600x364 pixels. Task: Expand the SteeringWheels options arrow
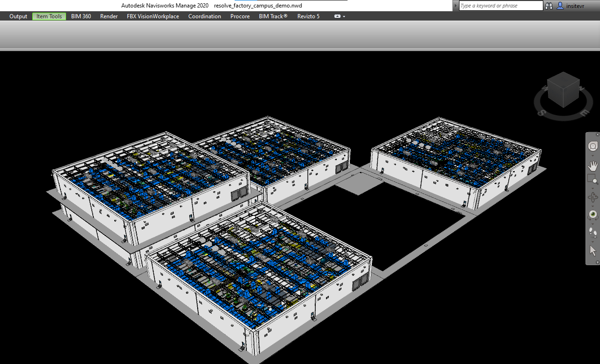(x=593, y=155)
